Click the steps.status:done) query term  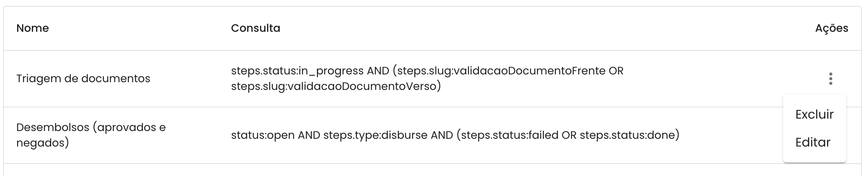pos(629,135)
